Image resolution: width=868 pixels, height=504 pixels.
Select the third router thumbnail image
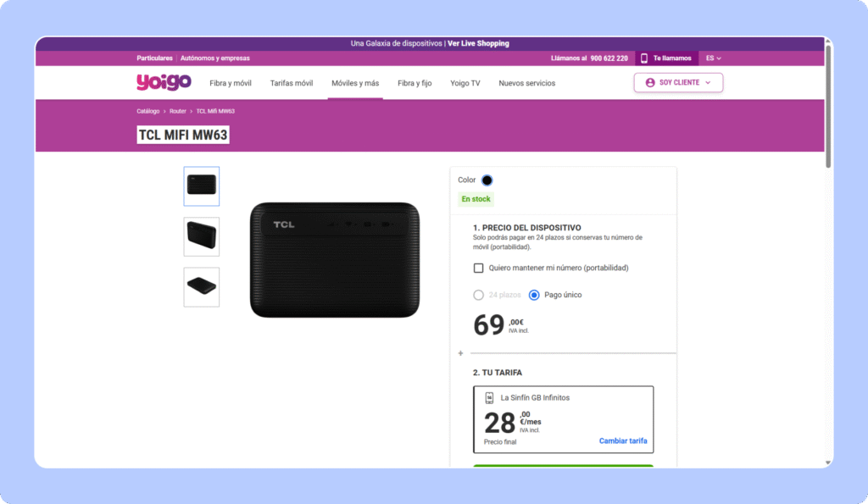point(202,287)
